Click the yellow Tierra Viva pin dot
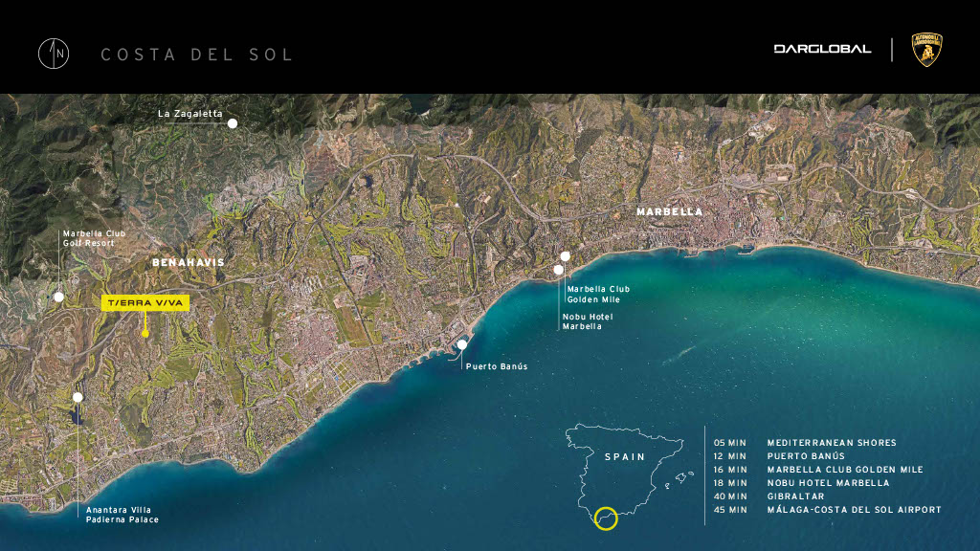 [x=145, y=333]
